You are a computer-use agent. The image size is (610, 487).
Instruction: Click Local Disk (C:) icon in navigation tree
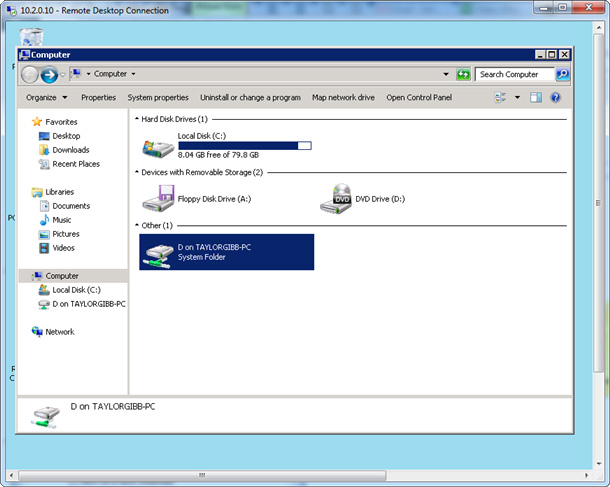(x=44, y=290)
